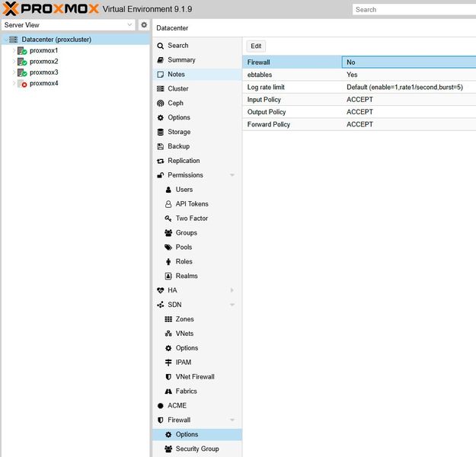Open the Security Group menu item
This screenshot has height=457, width=476.
[x=197, y=449]
